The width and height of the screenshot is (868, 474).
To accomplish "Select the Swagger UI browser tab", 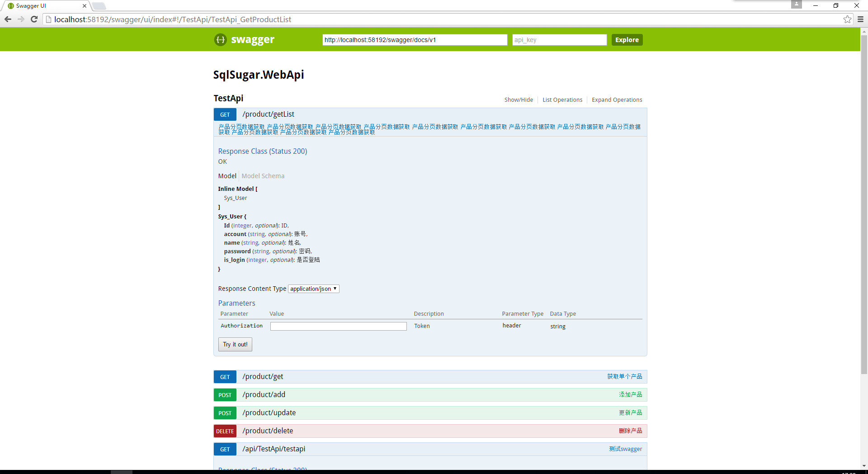I will (x=44, y=6).
